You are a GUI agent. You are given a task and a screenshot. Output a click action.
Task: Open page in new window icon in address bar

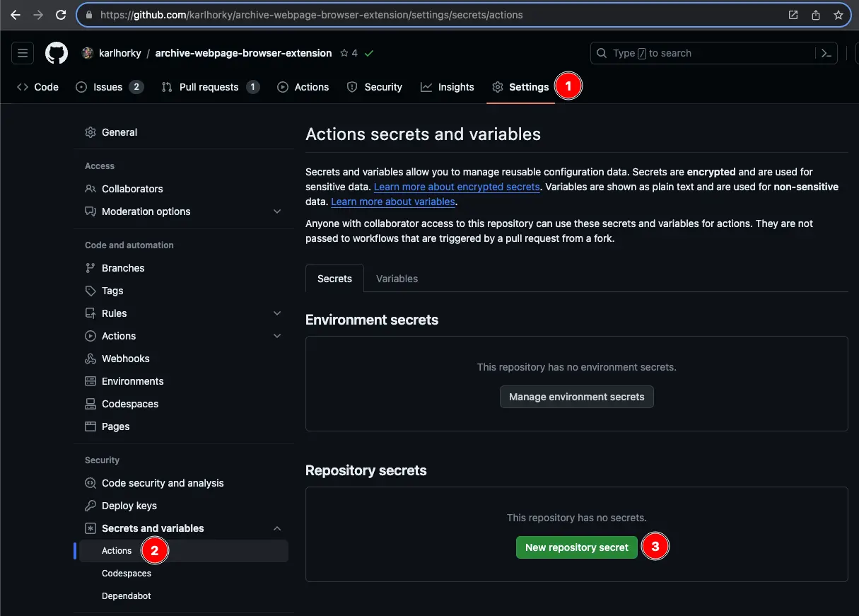pos(793,15)
